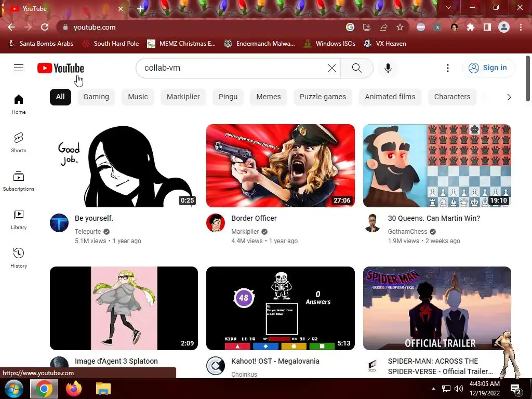Go to Home in sidebar

[x=19, y=104]
